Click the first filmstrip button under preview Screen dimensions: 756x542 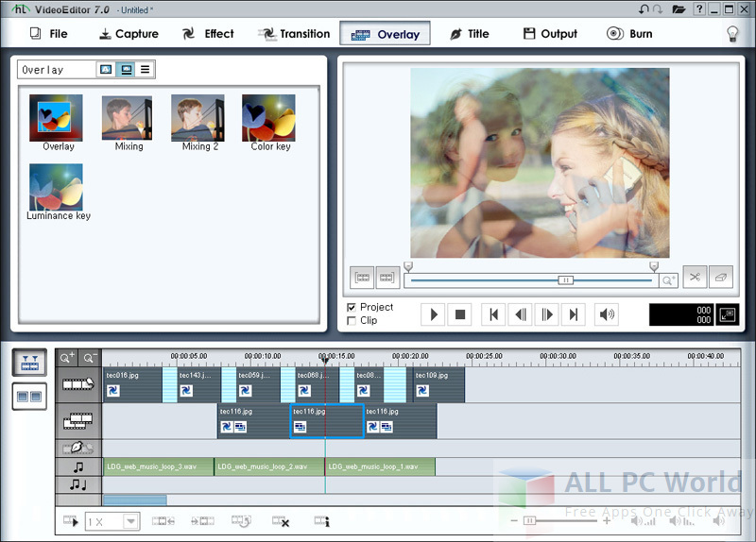click(x=362, y=277)
